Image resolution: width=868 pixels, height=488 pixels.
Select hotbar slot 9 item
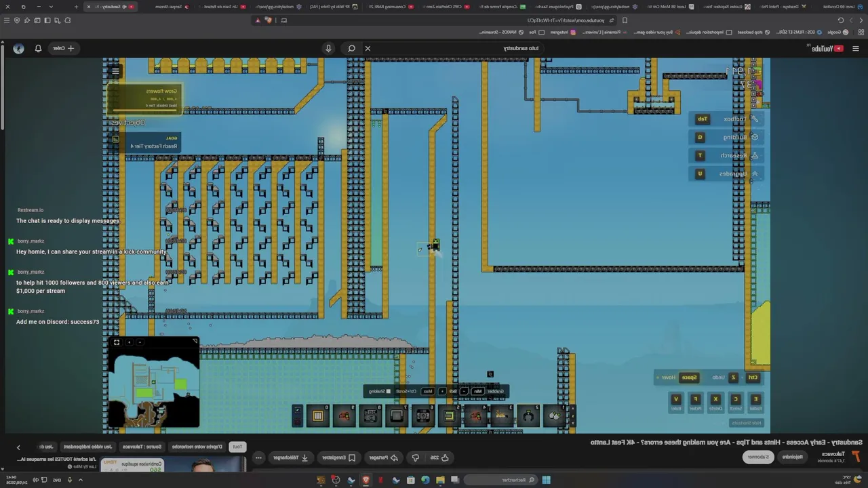pyautogui.click(x=344, y=415)
